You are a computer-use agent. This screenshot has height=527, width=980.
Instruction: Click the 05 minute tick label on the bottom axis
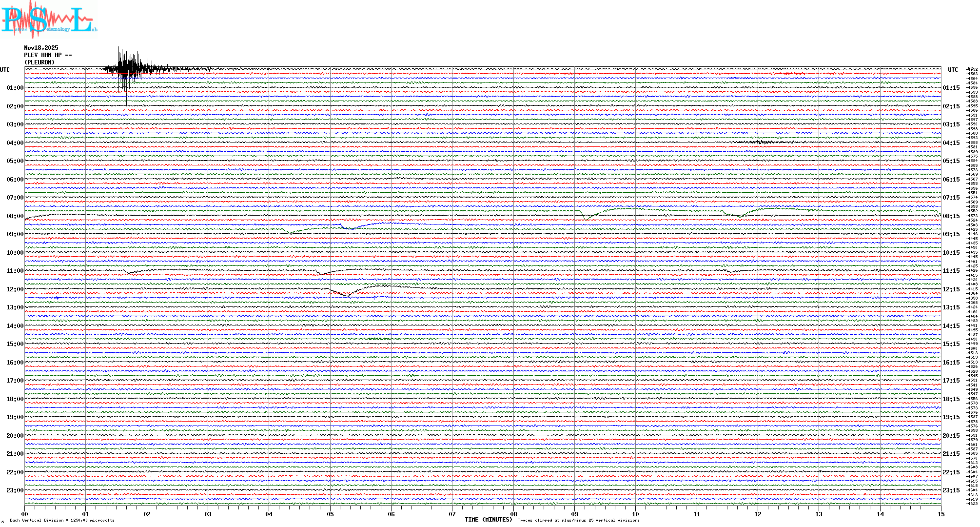330,514
